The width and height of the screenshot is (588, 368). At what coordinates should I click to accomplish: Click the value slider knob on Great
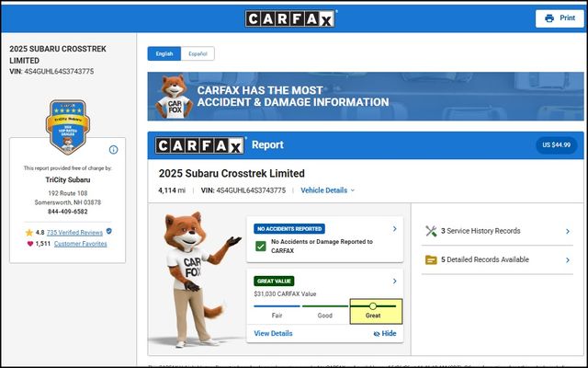[373, 306]
